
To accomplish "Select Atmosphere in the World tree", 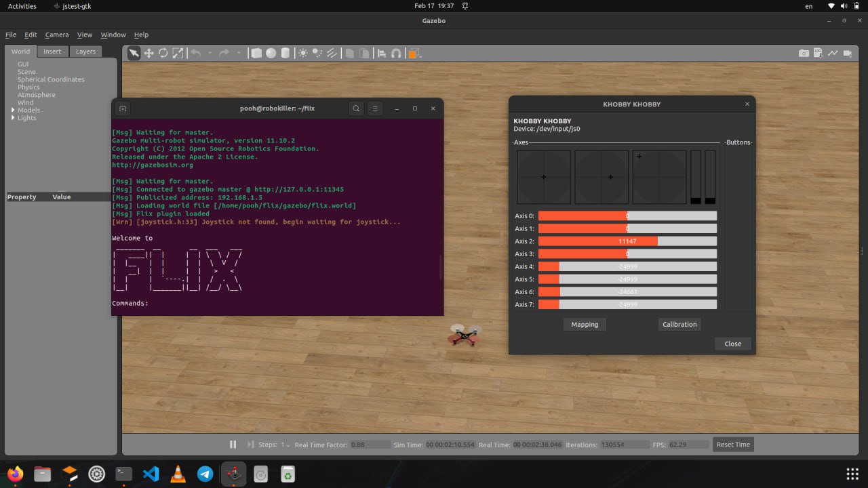I will point(37,95).
